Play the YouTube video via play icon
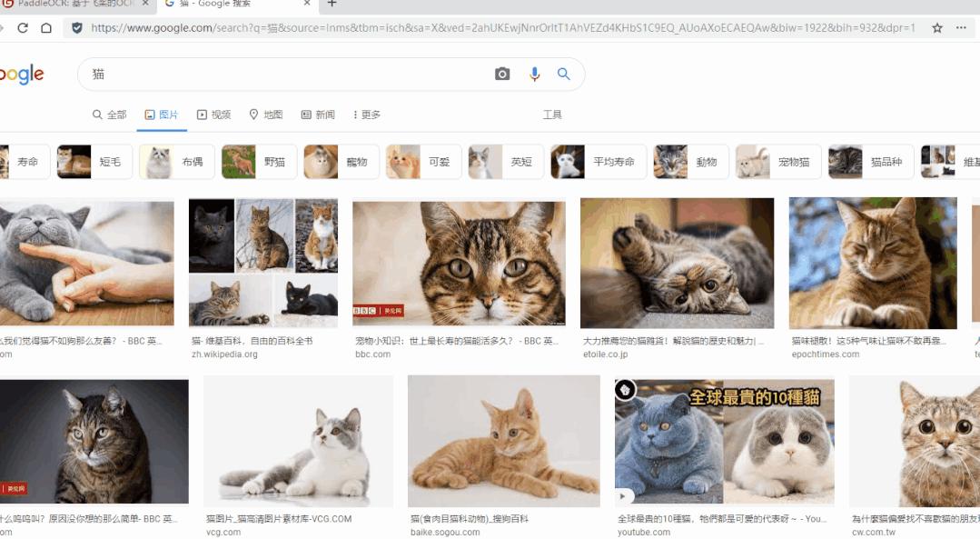980x539 pixels. 622,496
